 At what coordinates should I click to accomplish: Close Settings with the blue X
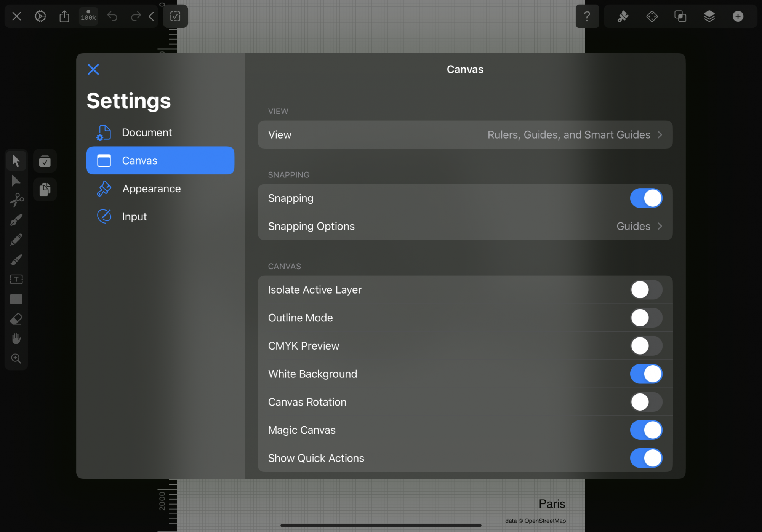click(x=93, y=69)
